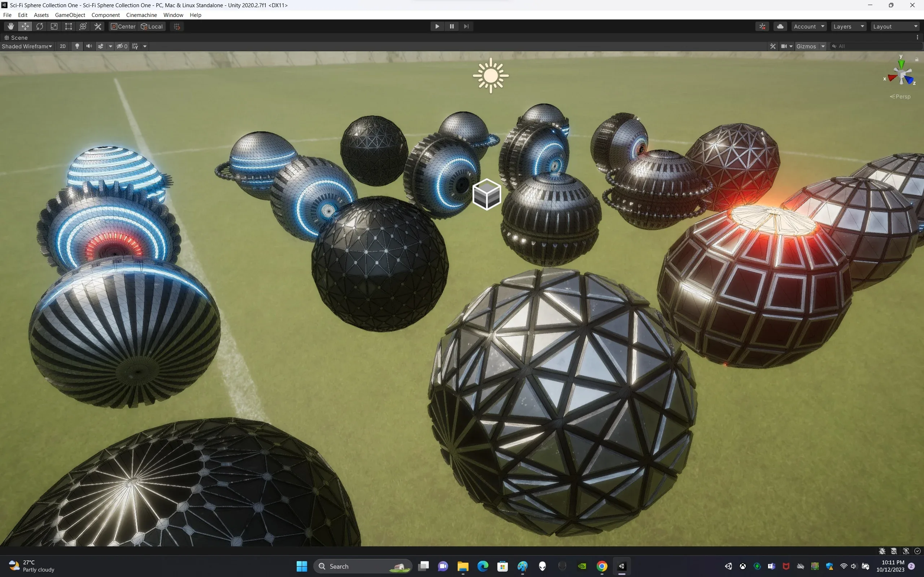
Task: Click the scene search field
Action: tap(878, 46)
